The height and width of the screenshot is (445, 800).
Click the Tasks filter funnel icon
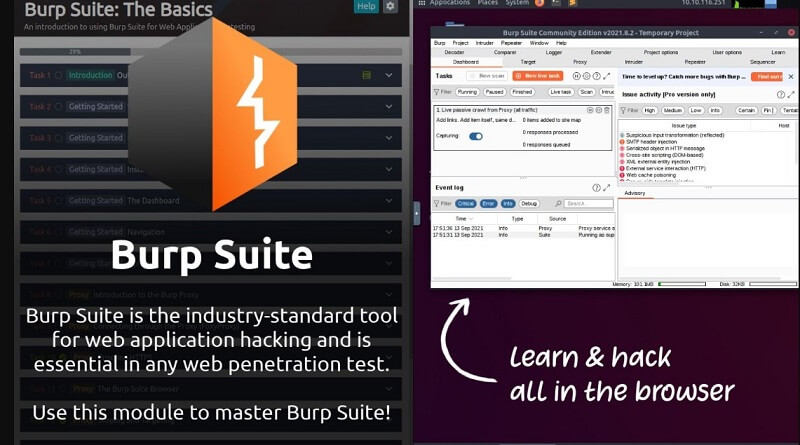437,92
